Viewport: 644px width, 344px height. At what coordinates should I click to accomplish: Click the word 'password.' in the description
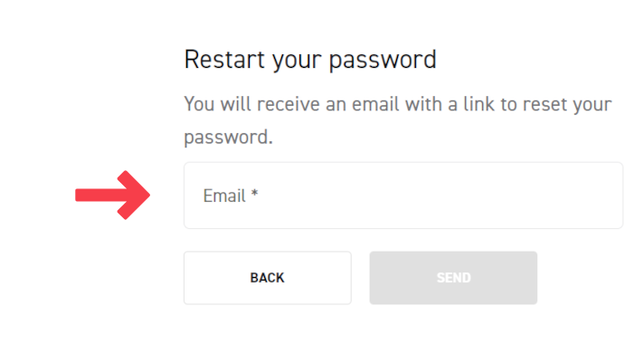click(x=228, y=138)
